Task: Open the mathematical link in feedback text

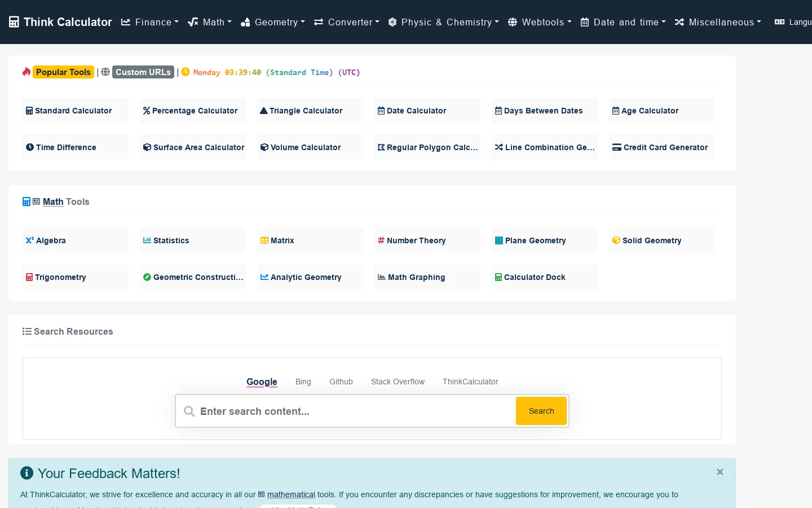Action: 291,494
